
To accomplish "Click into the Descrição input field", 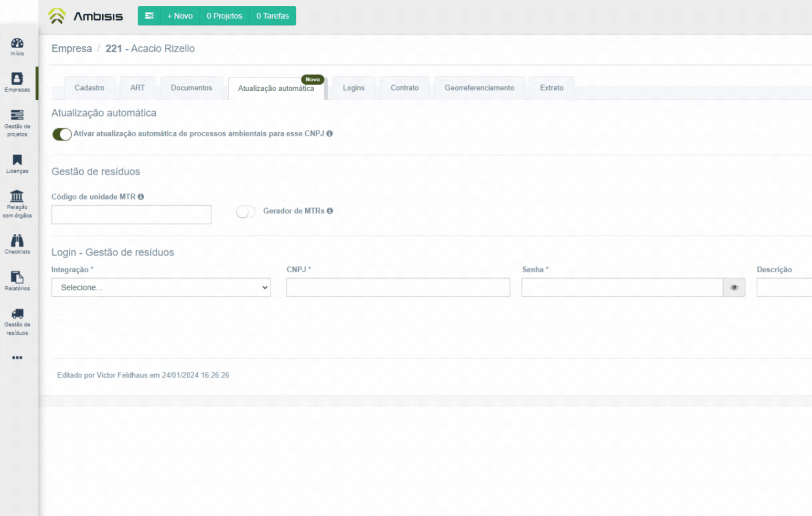I will point(784,288).
